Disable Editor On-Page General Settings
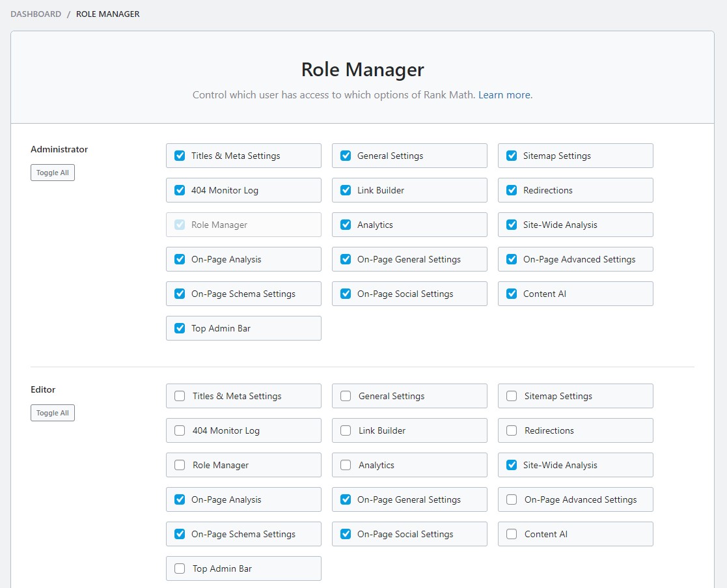 tap(346, 499)
